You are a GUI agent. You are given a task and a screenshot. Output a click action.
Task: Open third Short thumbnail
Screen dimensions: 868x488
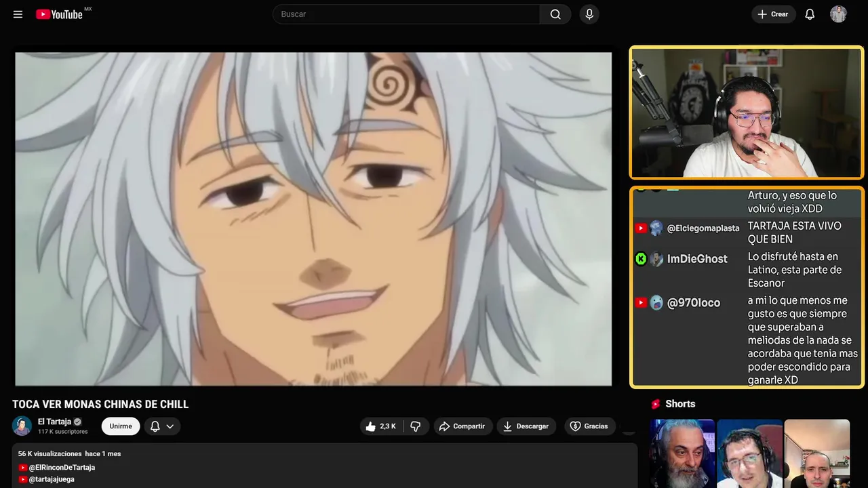click(816, 453)
